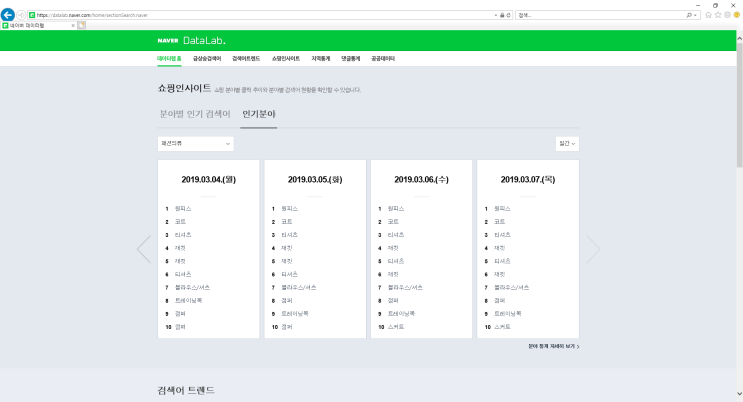Open the 급상승검색어 menu item
Viewport: 743px width, 402px height.
(207, 59)
